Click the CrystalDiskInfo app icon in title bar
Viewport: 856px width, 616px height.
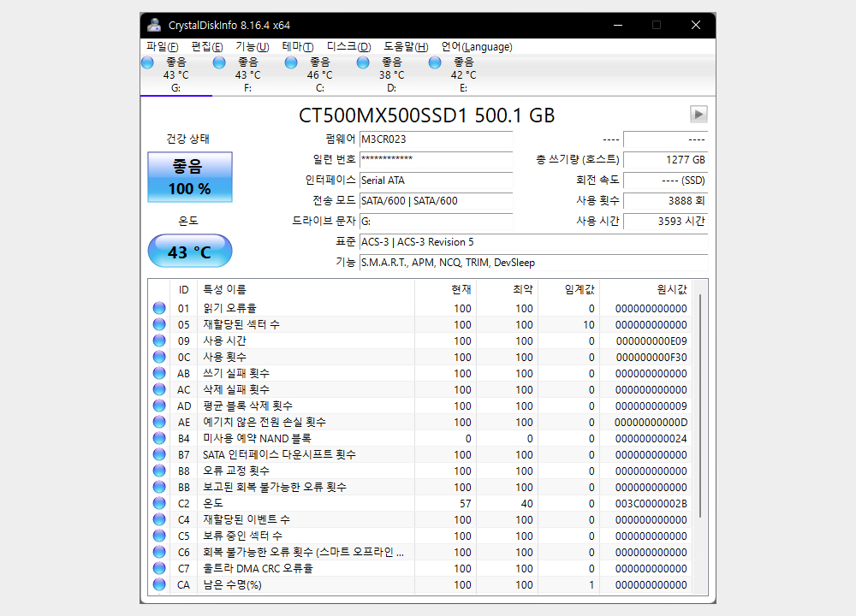tap(154, 25)
